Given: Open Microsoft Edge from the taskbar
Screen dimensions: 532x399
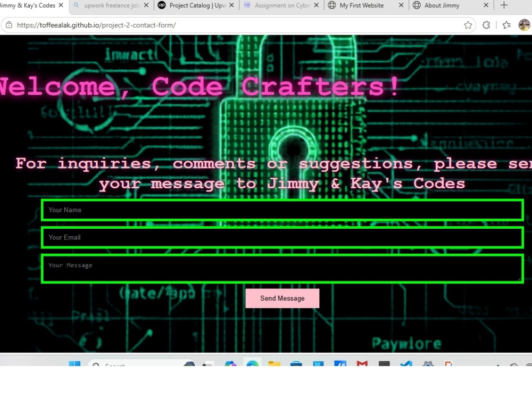Looking at the screenshot, I should click(x=252, y=363).
